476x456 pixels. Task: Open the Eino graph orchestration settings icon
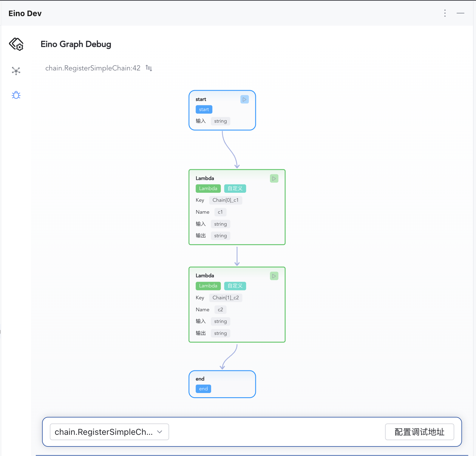[x=16, y=44]
